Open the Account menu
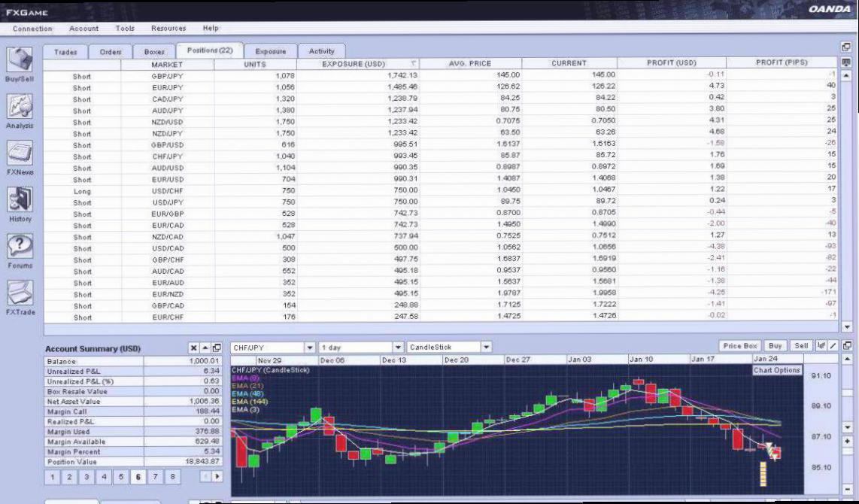The height and width of the screenshot is (504, 859). 83,29
